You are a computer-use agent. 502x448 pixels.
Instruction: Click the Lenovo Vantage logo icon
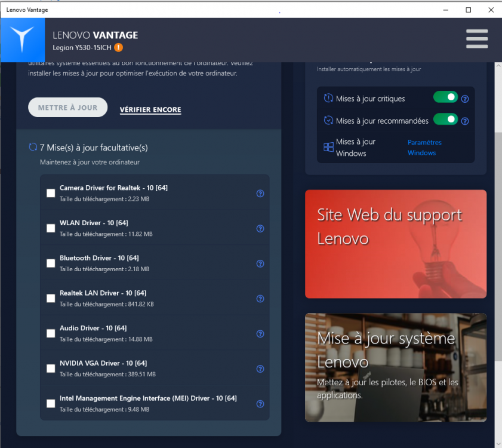(23, 40)
